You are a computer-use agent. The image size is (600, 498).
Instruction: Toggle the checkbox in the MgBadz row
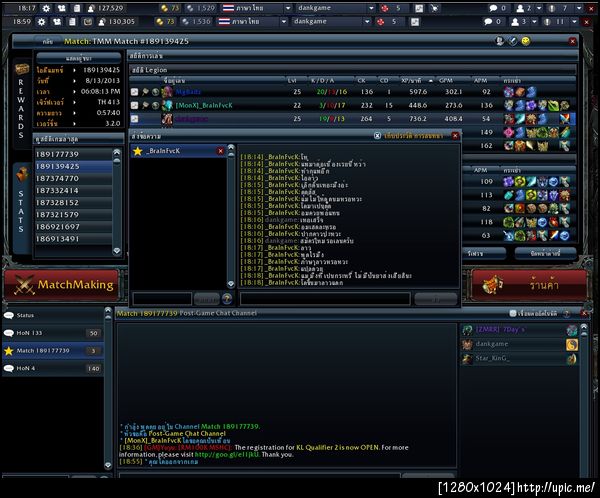[x=134, y=92]
